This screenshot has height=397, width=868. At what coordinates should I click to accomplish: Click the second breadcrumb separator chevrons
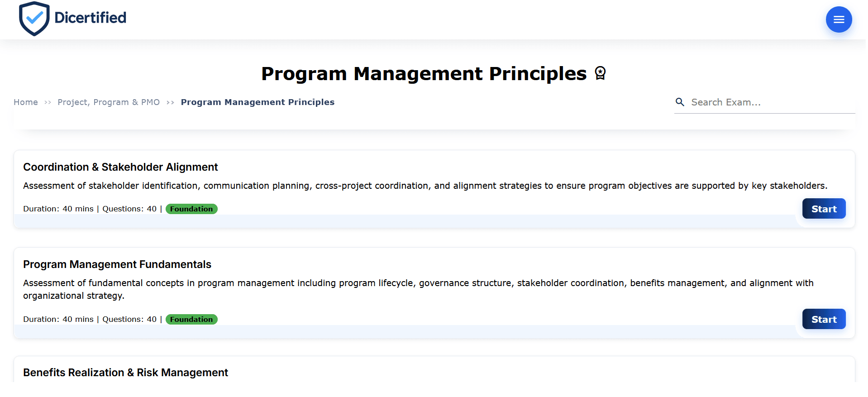click(170, 102)
